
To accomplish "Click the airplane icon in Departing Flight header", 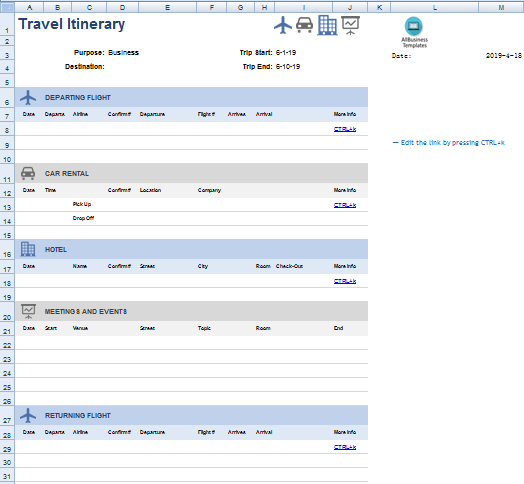I will (28, 97).
